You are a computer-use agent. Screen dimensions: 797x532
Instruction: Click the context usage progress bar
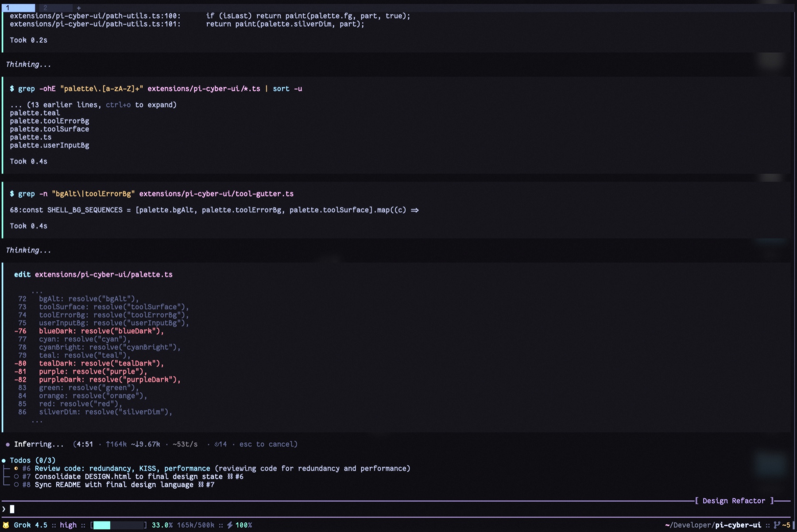tap(119, 525)
